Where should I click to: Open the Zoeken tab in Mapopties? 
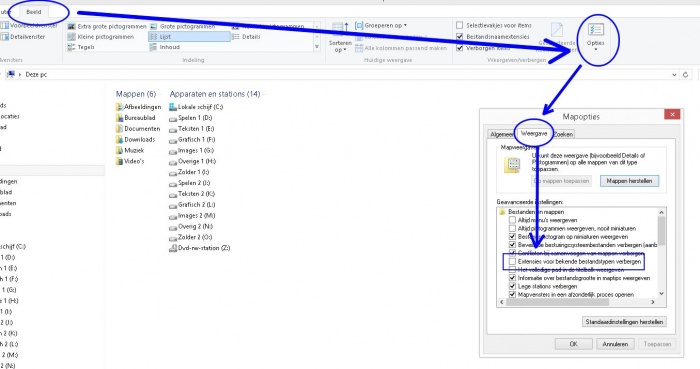tap(564, 134)
